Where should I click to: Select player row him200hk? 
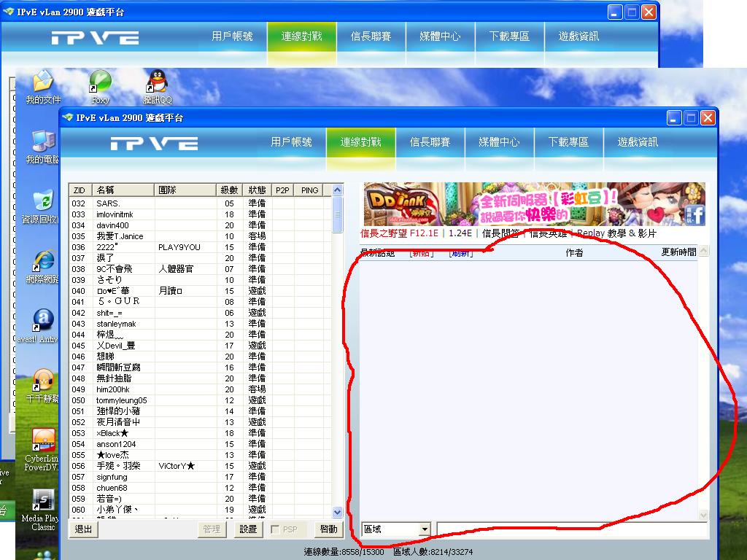point(200,389)
